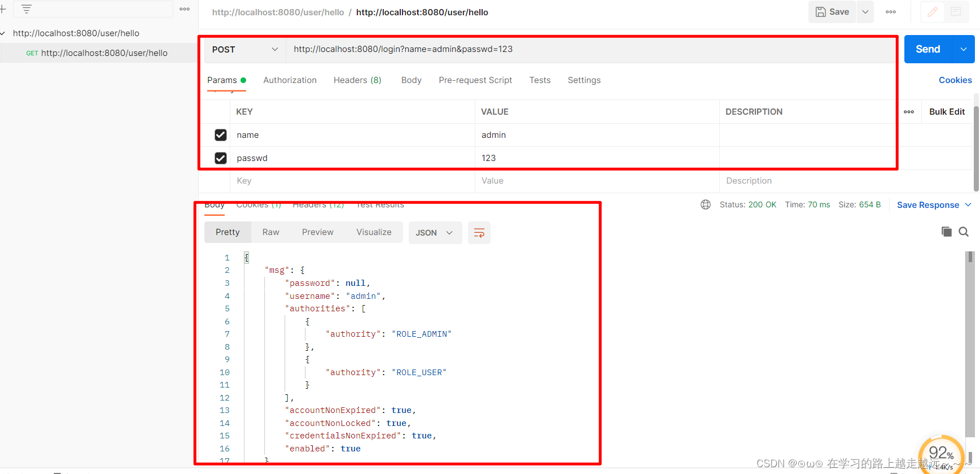Viewport: 980px width, 474px height.
Task: Click the Status: 200 OK text
Action: pos(747,205)
